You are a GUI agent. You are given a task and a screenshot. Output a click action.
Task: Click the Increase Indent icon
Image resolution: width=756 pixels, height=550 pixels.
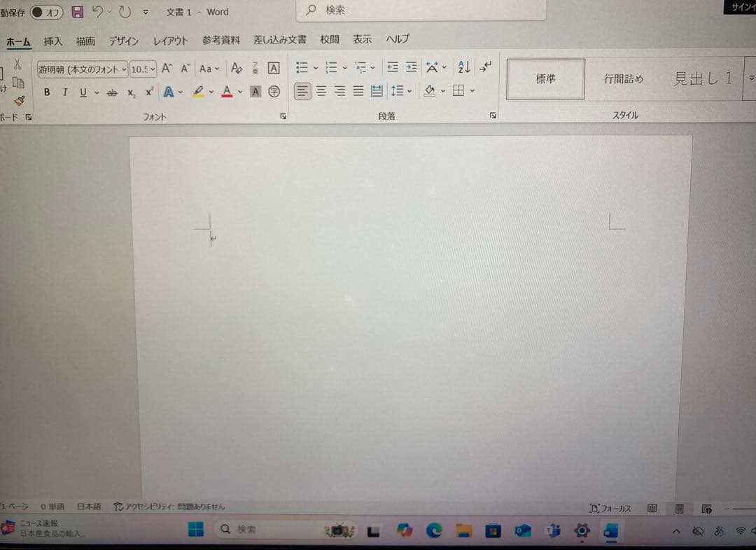click(411, 67)
